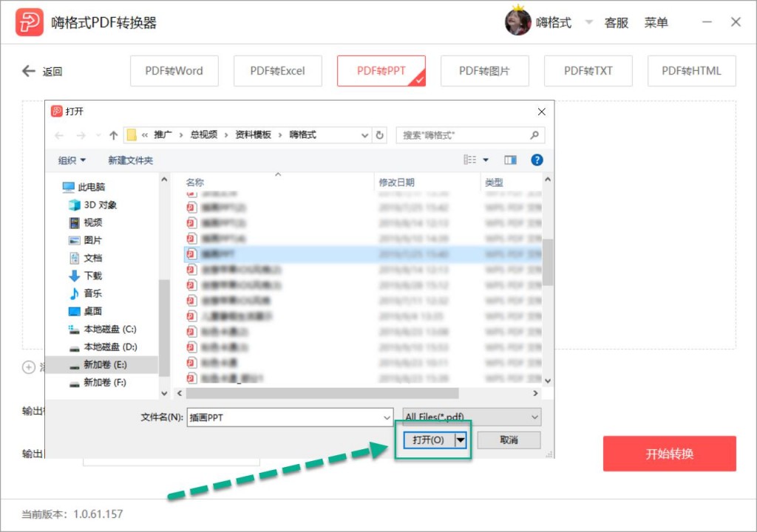Open the arrow next to 打开(O)
Screen dimensions: 757x532
click(461, 440)
